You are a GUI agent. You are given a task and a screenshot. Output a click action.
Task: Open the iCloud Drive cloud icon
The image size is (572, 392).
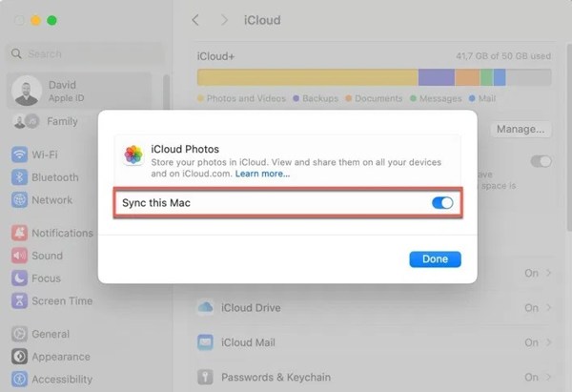point(205,308)
